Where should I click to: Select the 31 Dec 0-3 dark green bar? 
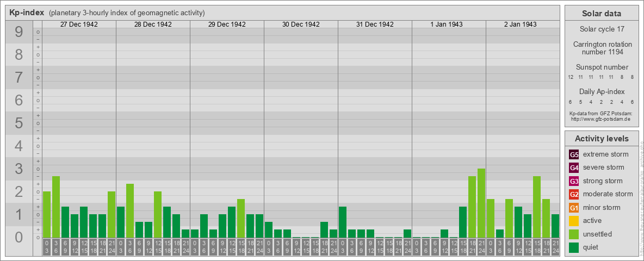[x=343, y=222]
